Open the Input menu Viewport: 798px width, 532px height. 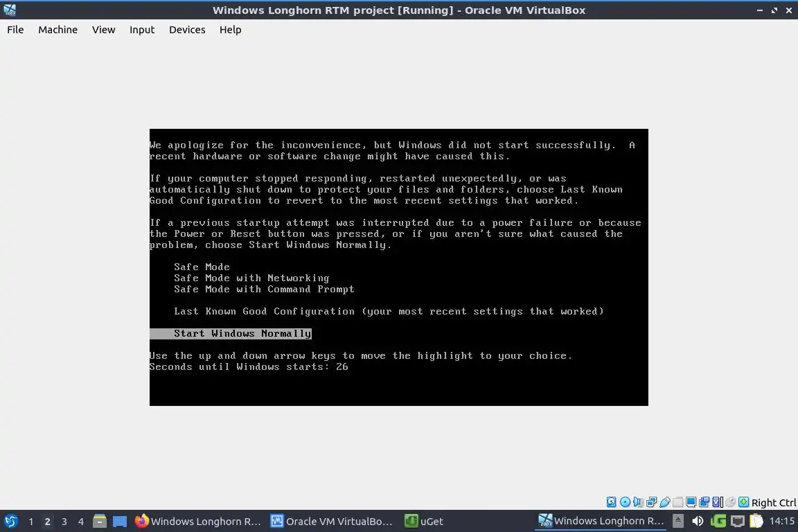tap(142, 30)
